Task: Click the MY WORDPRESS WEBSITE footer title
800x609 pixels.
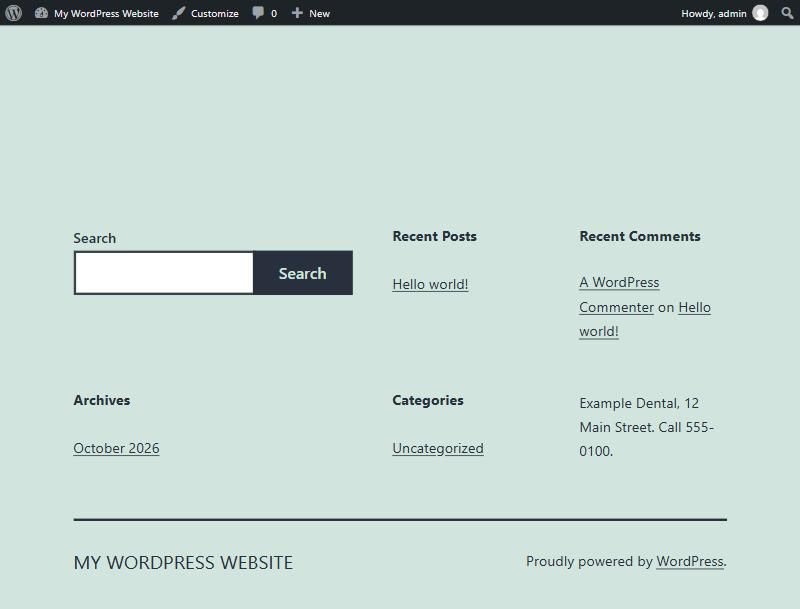Action: [x=183, y=563]
